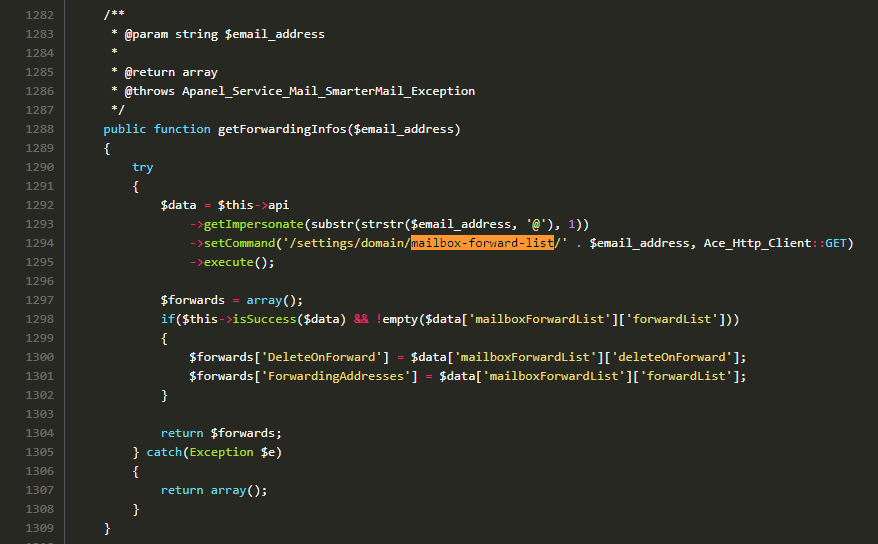Click the try keyword

tap(142, 167)
